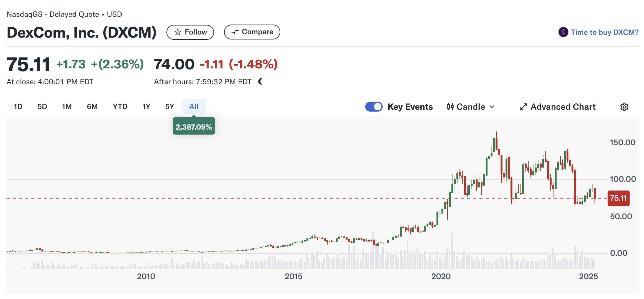Viewport: 644px width, 299px height.
Task: Click the 100.00 price axis label
Action: pyautogui.click(x=623, y=179)
